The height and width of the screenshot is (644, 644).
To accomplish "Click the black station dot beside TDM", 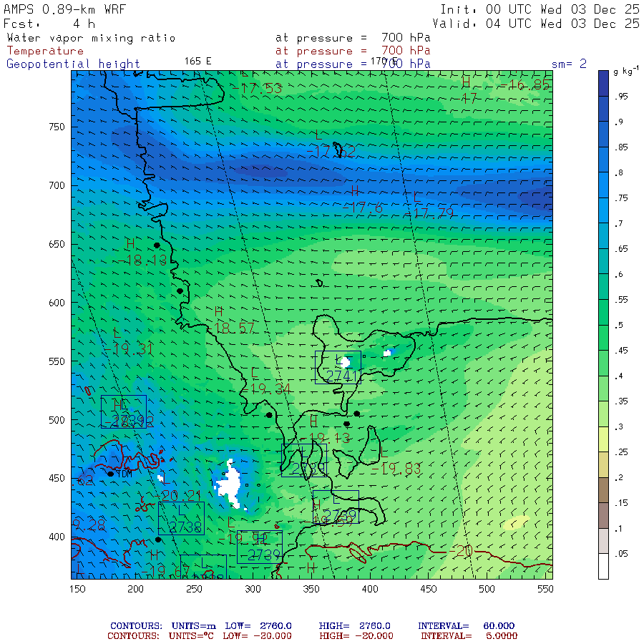I will click(110, 474).
